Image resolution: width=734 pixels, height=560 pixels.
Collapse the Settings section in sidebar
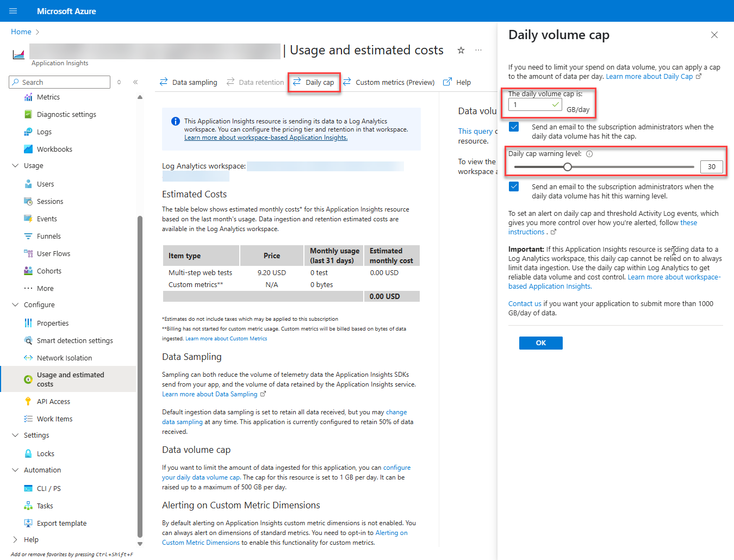pyautogui.click(x=15, y=435)
